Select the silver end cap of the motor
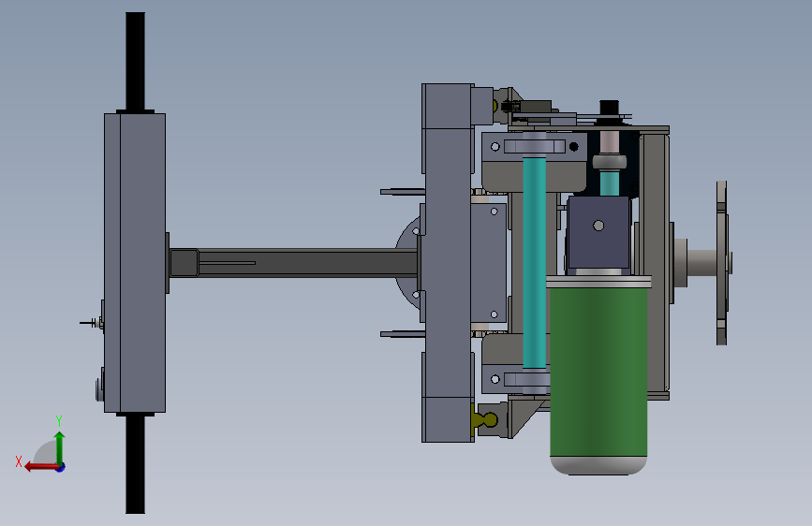This screenshot has width=812, height=526. [598, 465]
